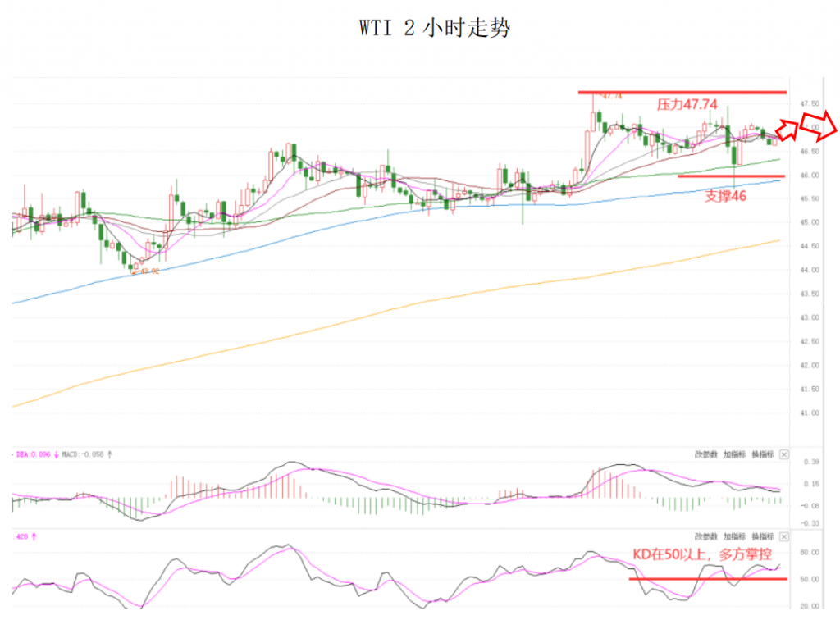Click the 43.50 price axis label
The height and width of the screenshot is (620, 840).
[810, 294]
